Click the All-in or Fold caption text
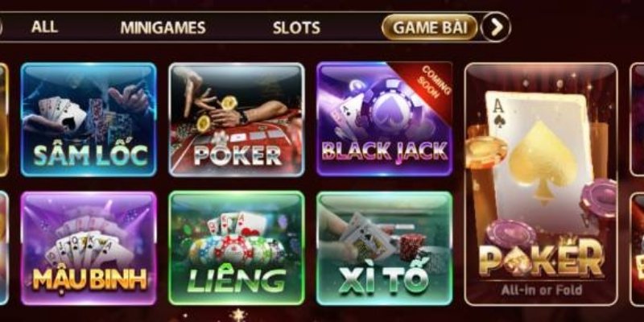This screenshot has height=322, width=644. [541, 291]
